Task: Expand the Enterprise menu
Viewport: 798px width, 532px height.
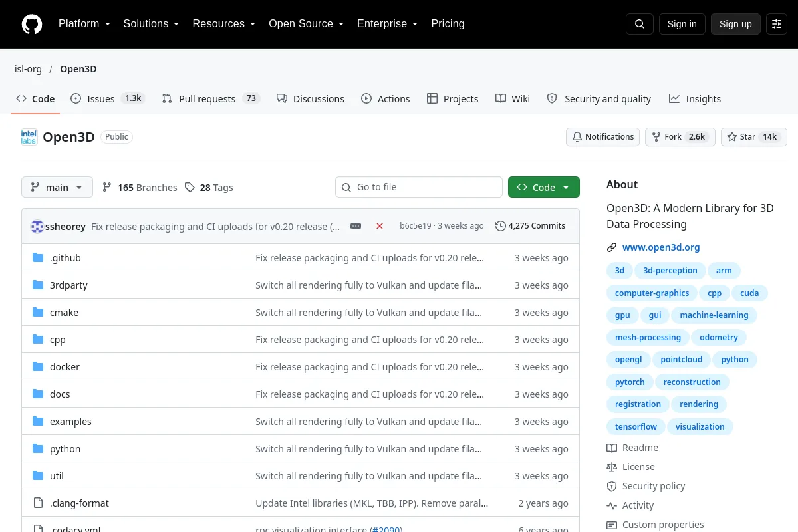Action: [x=387, y=24]
